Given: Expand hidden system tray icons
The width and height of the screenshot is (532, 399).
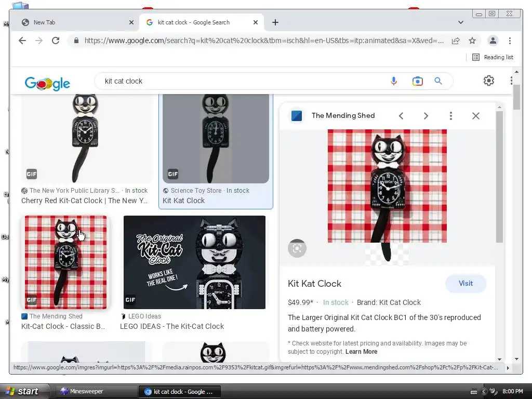Looking at the screenshot, I should point(484,392).
